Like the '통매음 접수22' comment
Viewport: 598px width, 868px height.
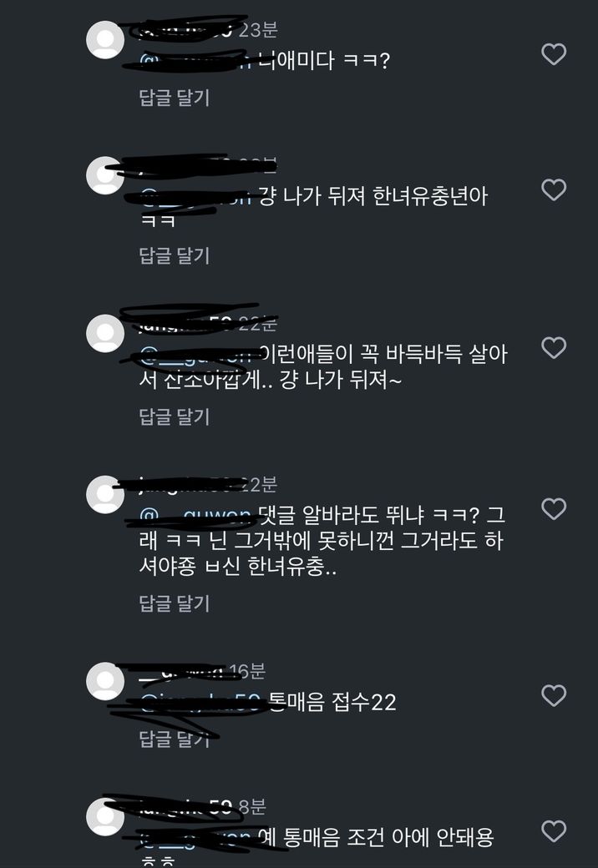[554, 695]
